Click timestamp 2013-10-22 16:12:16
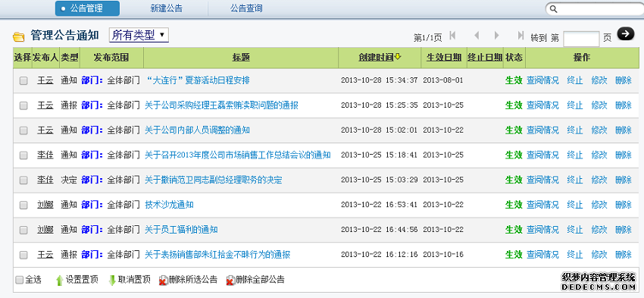644x298 pixels. pos(379,255)
